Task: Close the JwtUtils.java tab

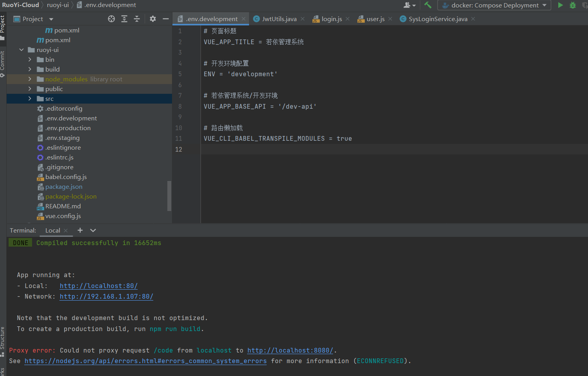Action: [x=303, y=19]
